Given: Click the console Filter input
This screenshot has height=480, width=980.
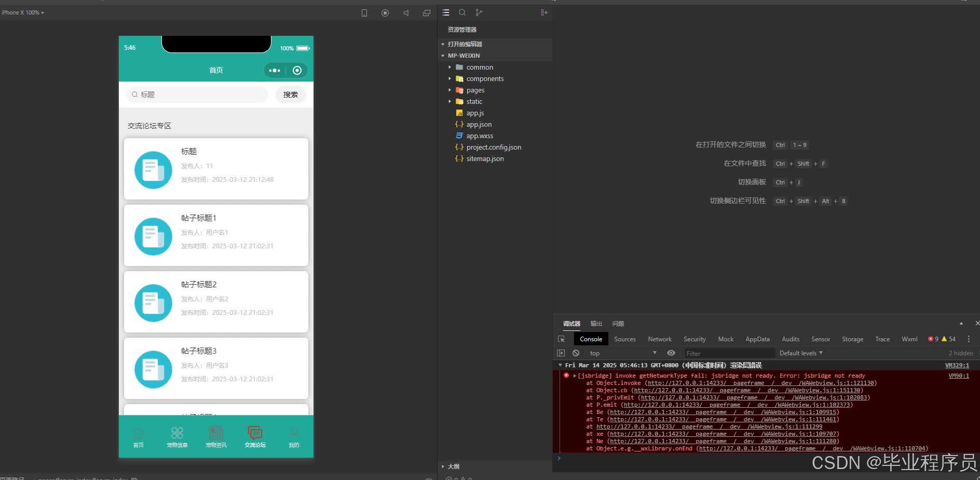Looking at the screenshot, I should pyautogui.click(x=729, y=353).
